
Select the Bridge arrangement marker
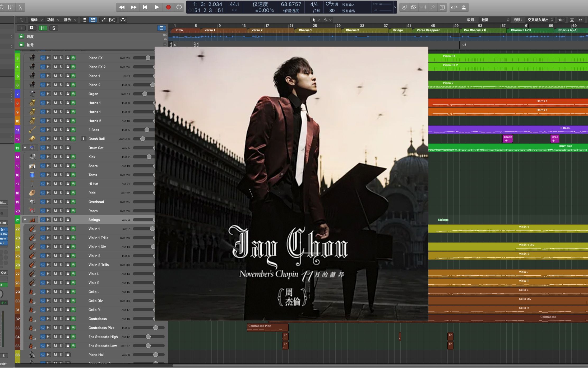[400, 30]
